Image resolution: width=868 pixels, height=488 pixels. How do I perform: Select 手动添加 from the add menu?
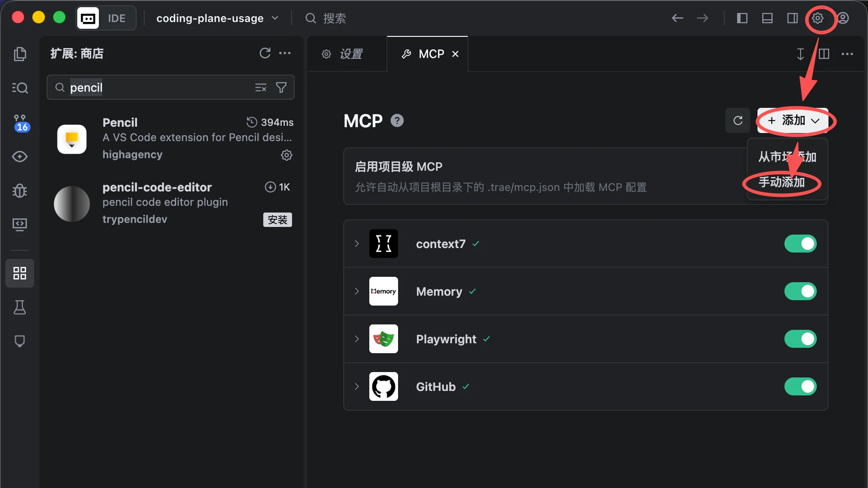(x=782, y=182)
